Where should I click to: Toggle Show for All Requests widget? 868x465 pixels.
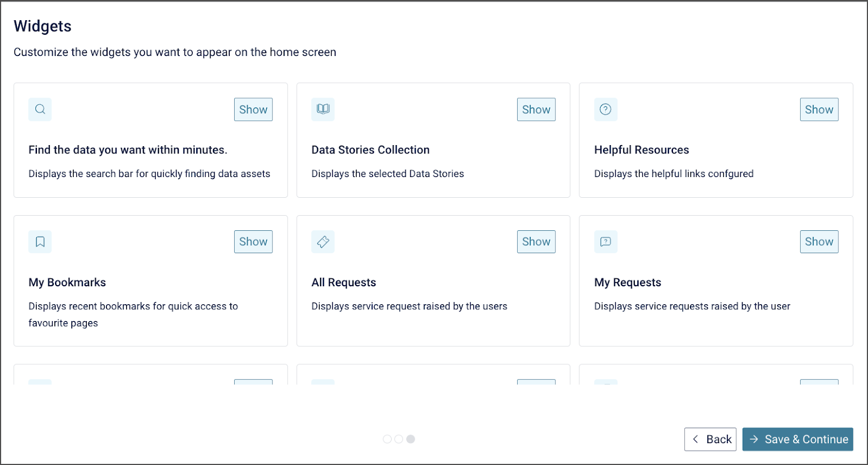pyautogui.click(x=536, y=242)
